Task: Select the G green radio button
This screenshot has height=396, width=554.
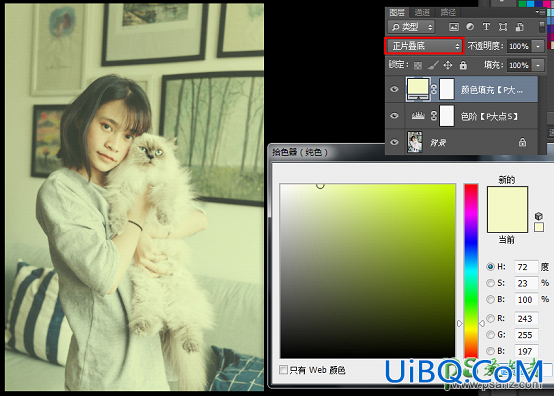Action: pyautogui.click(x=490, y=335)
